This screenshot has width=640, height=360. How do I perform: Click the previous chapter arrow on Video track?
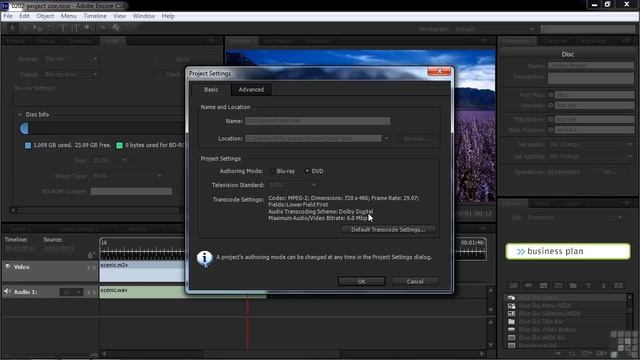[89, 268]
